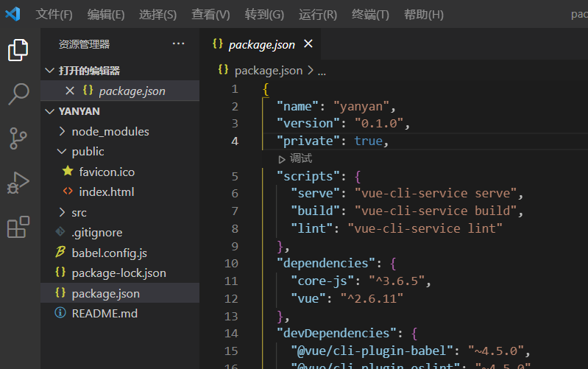The image size is (588, 369).
Task: Open the 文件(F) menu
Action: point(54,15)
